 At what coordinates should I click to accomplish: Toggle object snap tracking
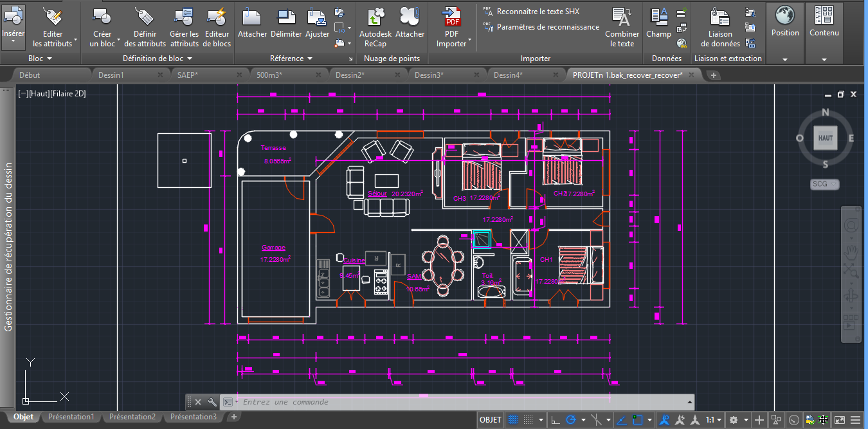[622, 420]
